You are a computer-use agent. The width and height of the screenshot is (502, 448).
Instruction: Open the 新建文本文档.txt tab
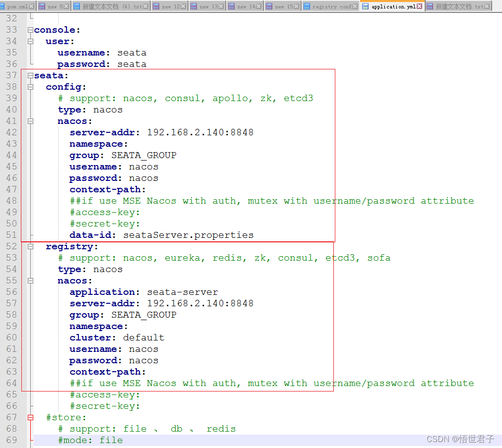coord(458,6)
